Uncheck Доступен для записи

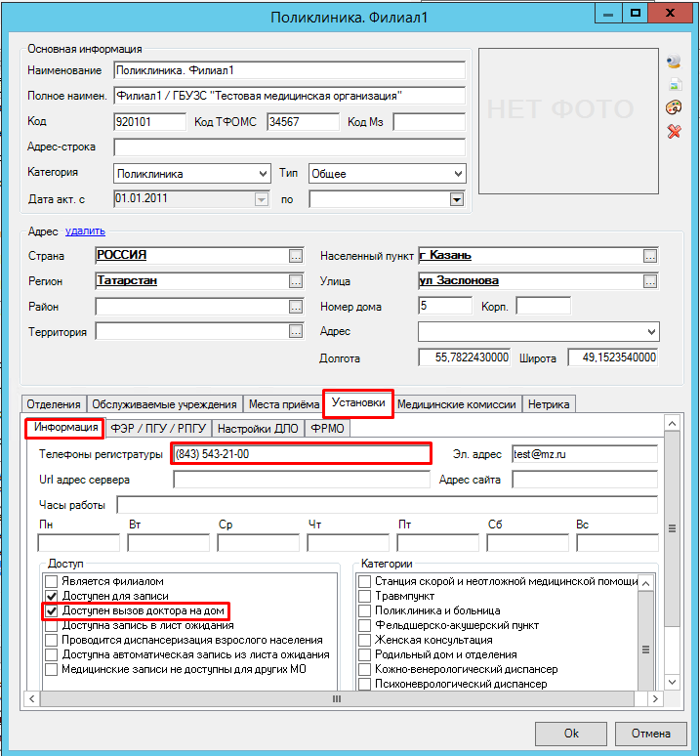coord(52,597)
